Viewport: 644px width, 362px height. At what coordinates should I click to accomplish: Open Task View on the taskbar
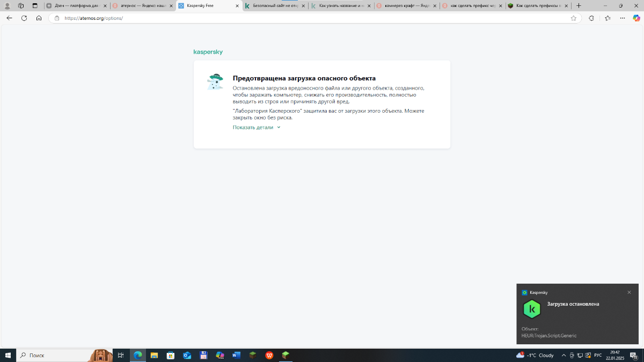click(x=121, y=355)
